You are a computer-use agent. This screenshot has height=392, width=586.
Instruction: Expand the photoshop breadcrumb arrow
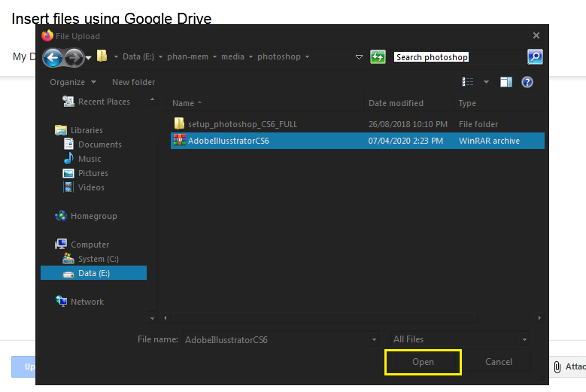[307, 56]
